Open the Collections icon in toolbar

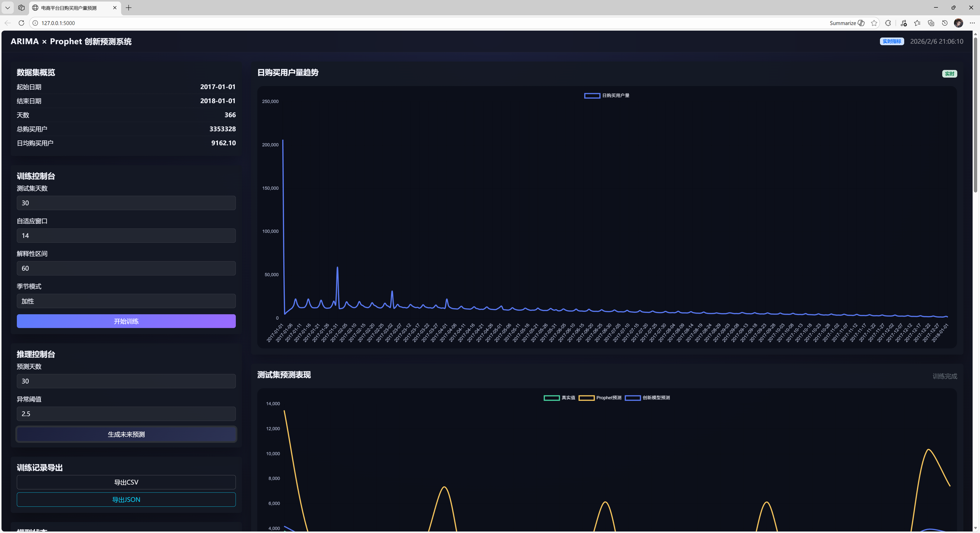tap(931, 23)
